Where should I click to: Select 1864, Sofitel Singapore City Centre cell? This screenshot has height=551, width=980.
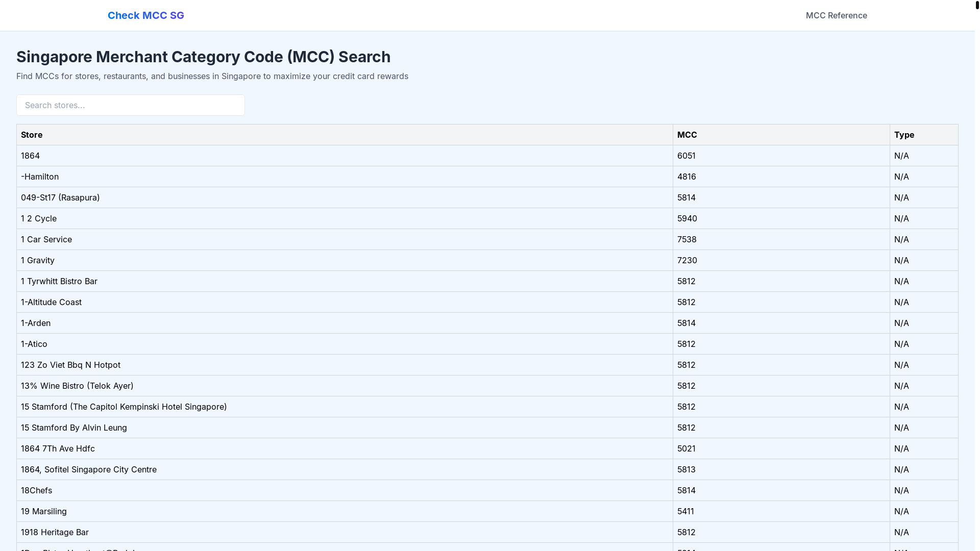[345, 469]
